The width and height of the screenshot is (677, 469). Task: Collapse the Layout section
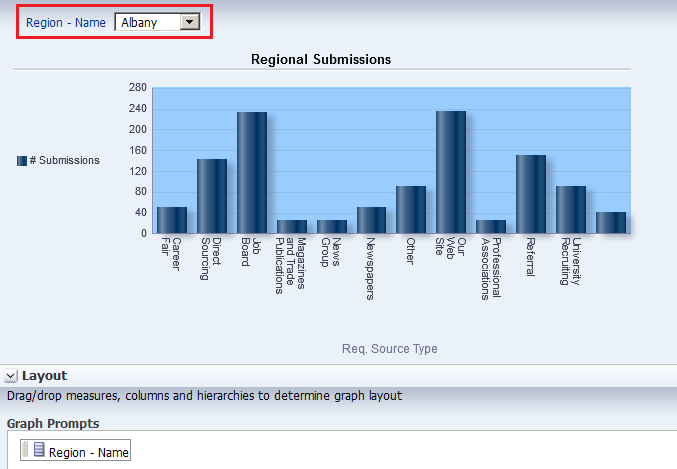11,376
